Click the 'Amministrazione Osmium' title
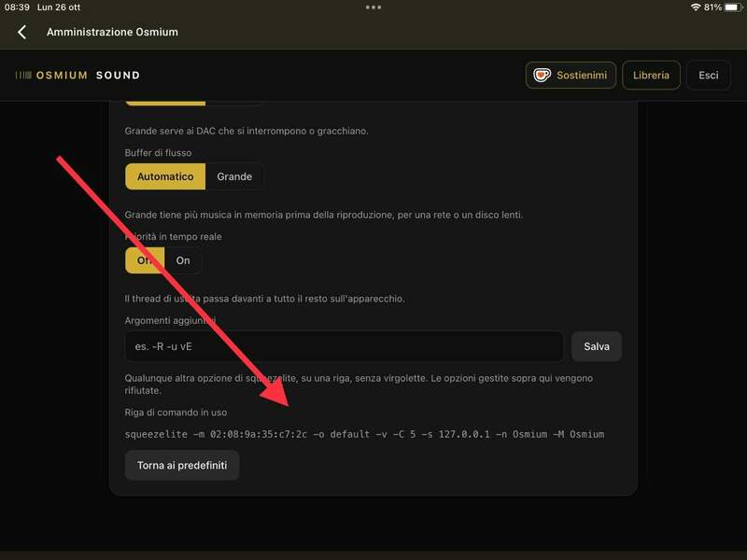The width and height of the screenshot is (747, 560). coord(112,32)
